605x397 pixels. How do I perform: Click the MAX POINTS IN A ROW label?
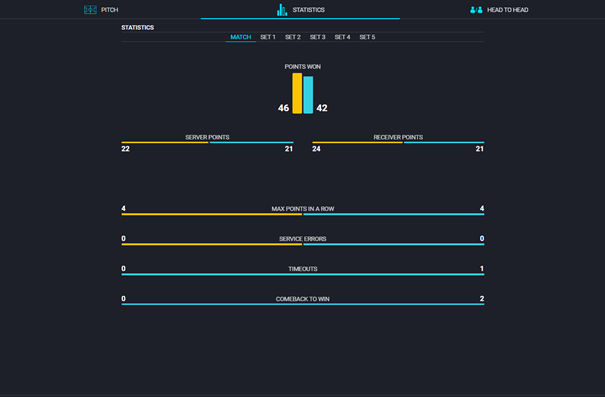(x=303, y=209)
